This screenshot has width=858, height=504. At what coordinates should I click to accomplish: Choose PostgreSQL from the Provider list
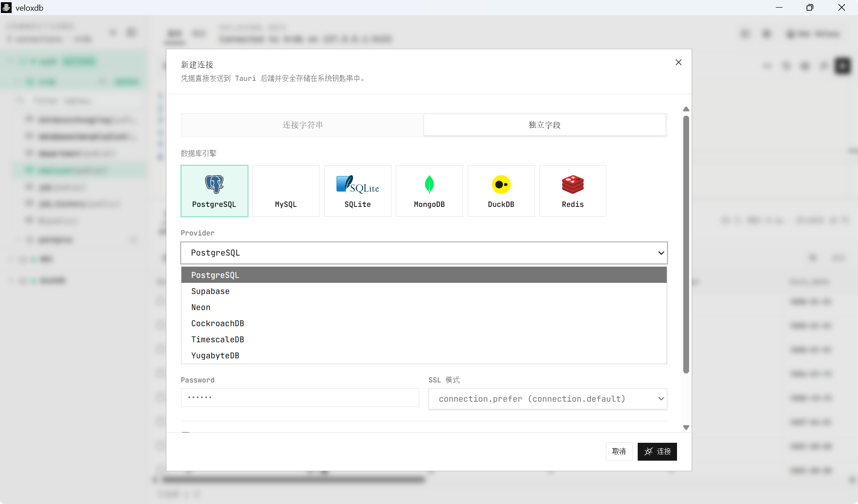[x=424, y=275]
